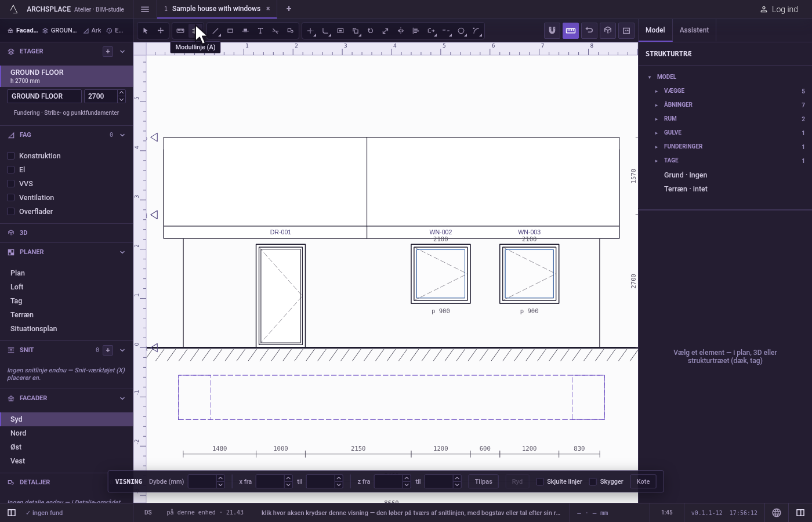Open the hamburger menu
This screenshot has height=522, width=812.
(x=145, y=9)
